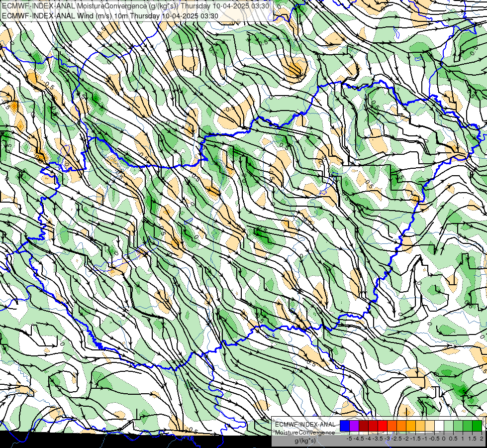The image size is (487, 448).
Task: Click the -3.5 tick label in the legend
Action: (x=378, y=439)
